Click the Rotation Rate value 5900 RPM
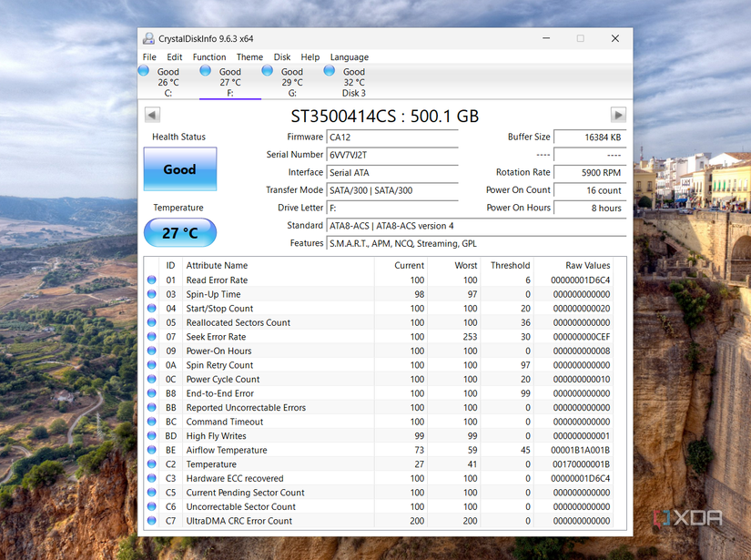Screen dimensions: 751x560 [x=590, y=172]
